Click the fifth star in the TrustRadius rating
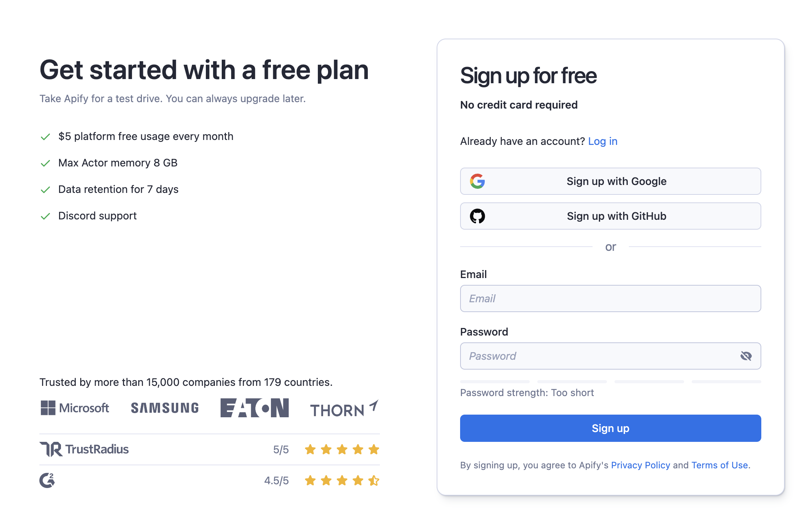Screen dimensions: 812x516 pos(373,449)
